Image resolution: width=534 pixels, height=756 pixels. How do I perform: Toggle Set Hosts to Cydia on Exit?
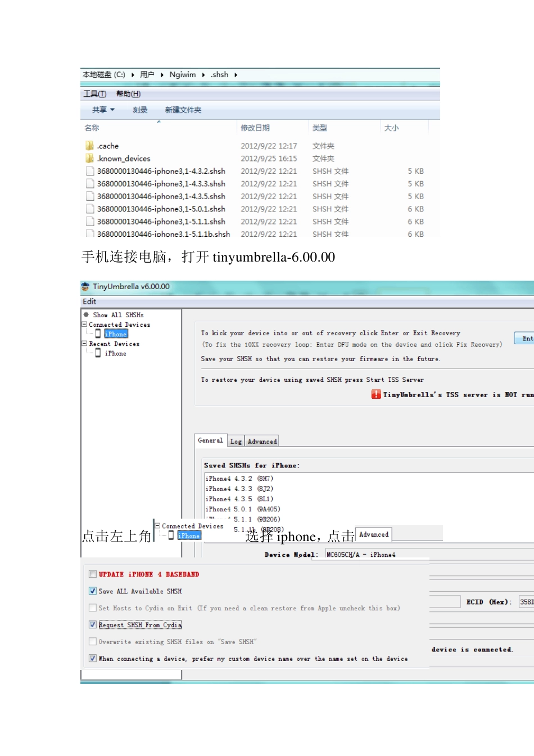93,608
